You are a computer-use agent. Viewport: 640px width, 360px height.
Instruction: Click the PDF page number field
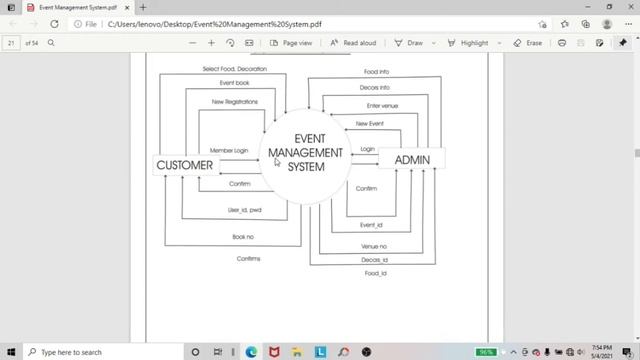(11, 43)
